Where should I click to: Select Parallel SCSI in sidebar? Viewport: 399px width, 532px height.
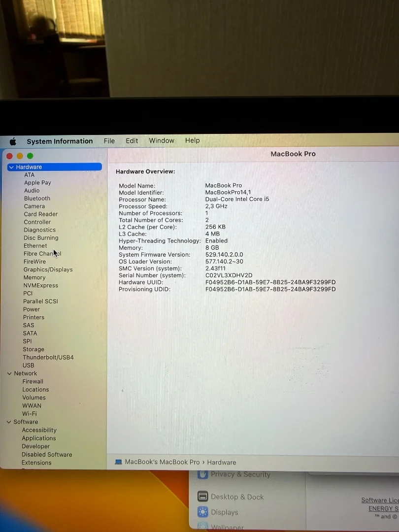40,301
